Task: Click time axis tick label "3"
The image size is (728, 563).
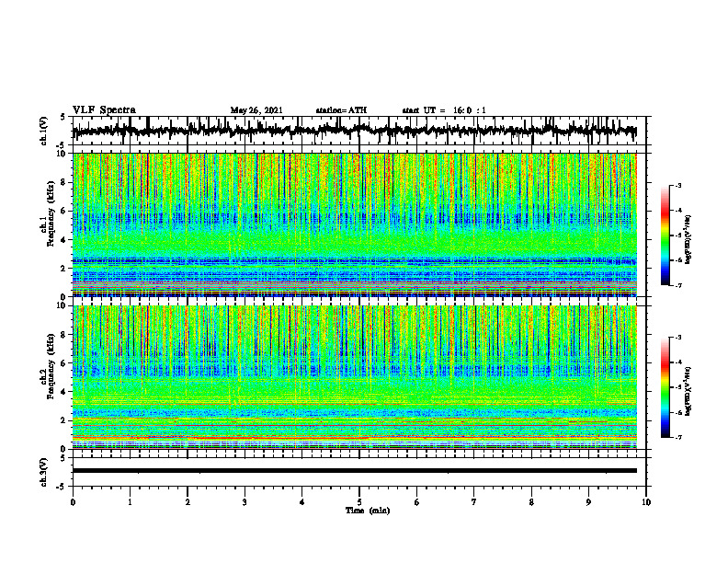Action: coord(245,502)
